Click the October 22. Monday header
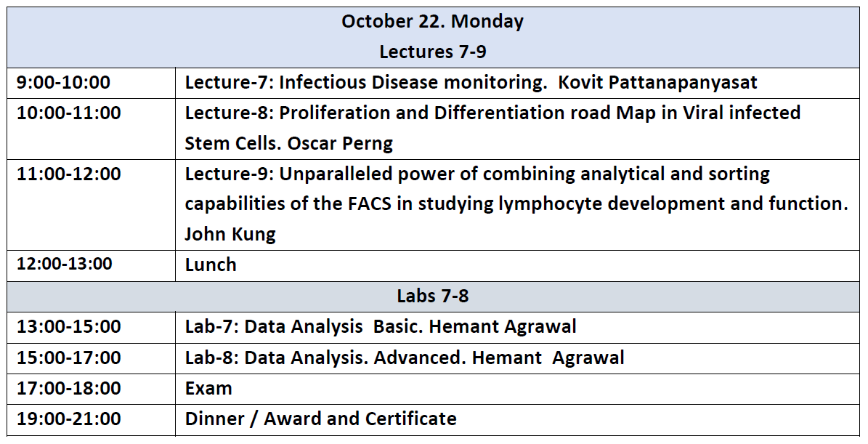The image size is (868, 444). click(432, 22)
